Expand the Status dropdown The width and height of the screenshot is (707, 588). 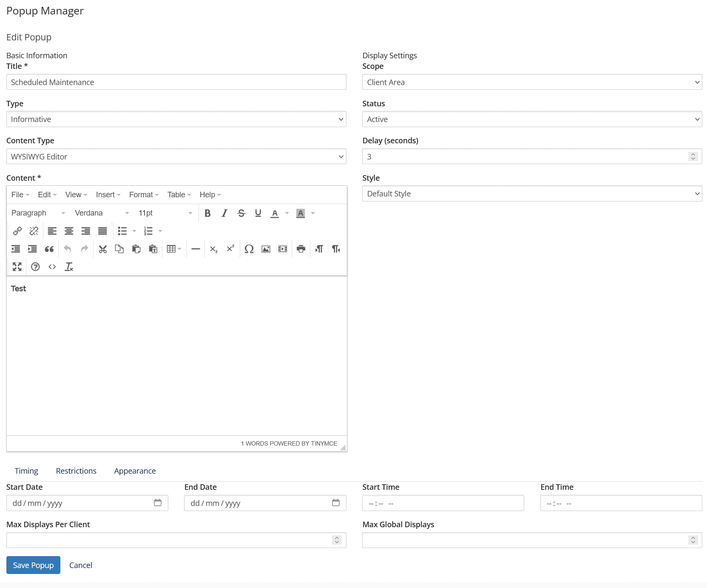click(x=531, y=119)
